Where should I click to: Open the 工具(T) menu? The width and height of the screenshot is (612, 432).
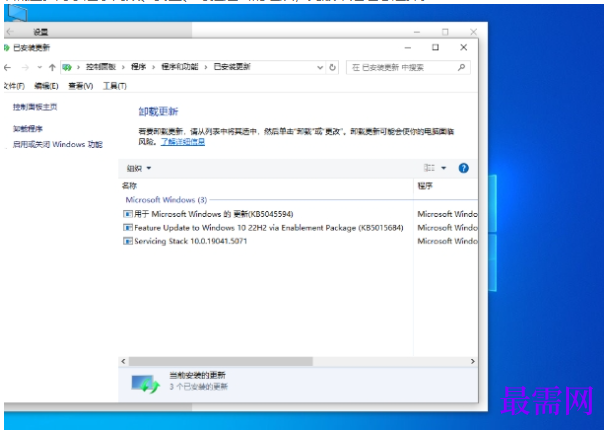click(x=114, y=86)
